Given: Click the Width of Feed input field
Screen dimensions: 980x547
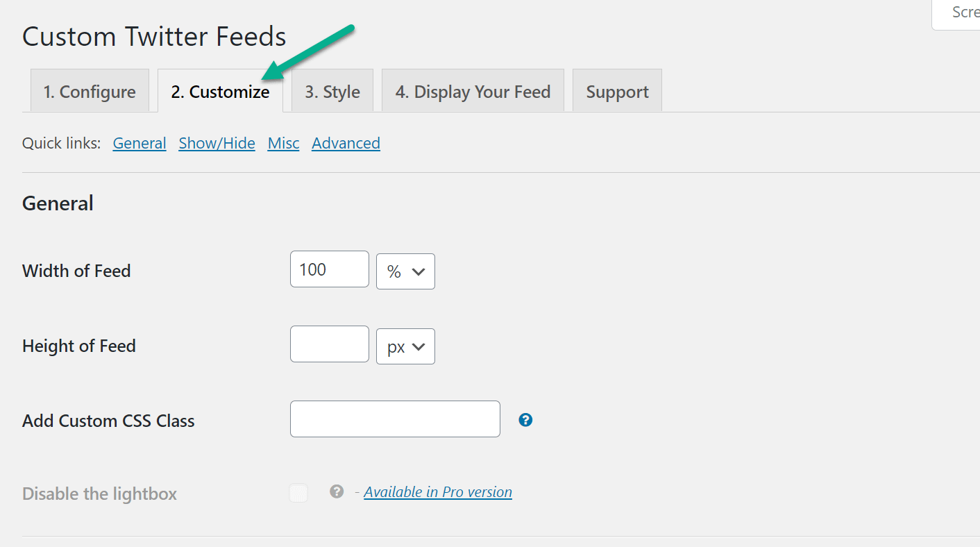Looking at the screenshot, I should click(329, 269).
